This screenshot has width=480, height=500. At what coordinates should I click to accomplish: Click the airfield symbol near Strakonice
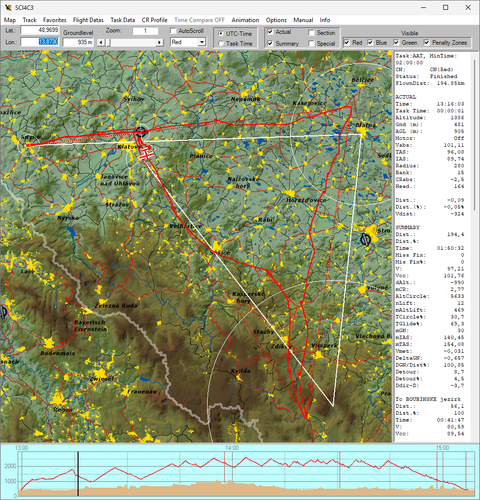point(365,239)
